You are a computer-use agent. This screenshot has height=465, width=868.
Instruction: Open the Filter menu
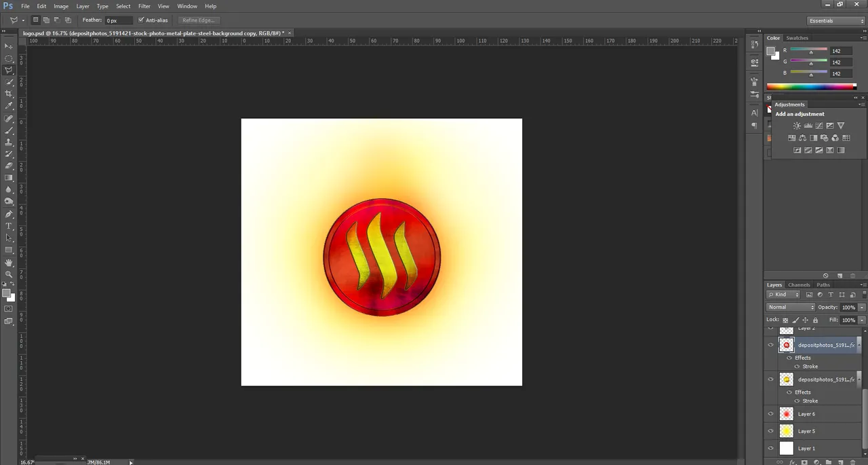tap(144, 6)
